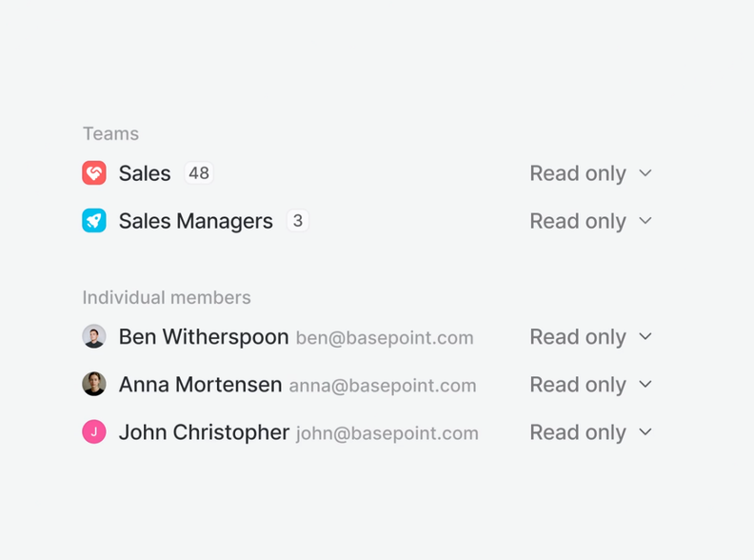
Task: Click the ben@basepoint.com email address
Action: [x=385, y=338]
